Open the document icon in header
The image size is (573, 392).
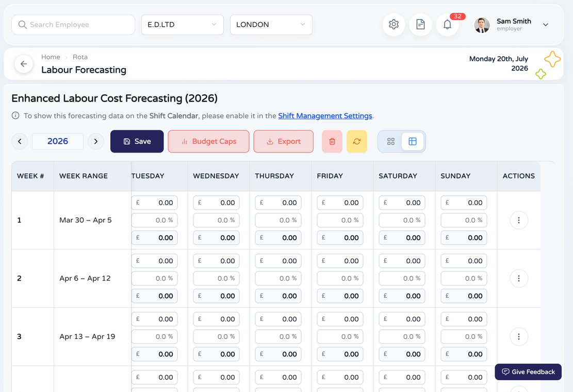(420, 24)
